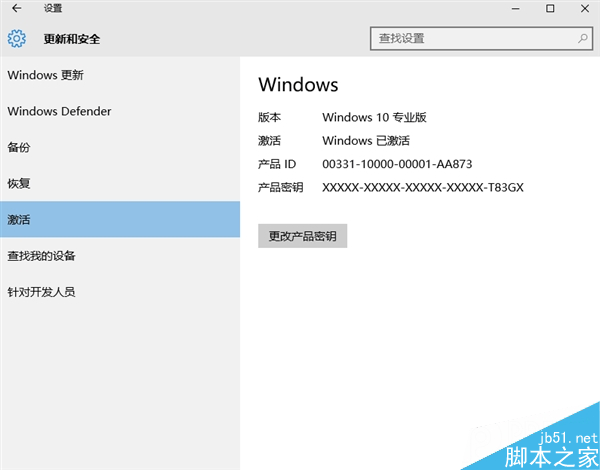Select 备份 in the sidebar

pos(120,147)
